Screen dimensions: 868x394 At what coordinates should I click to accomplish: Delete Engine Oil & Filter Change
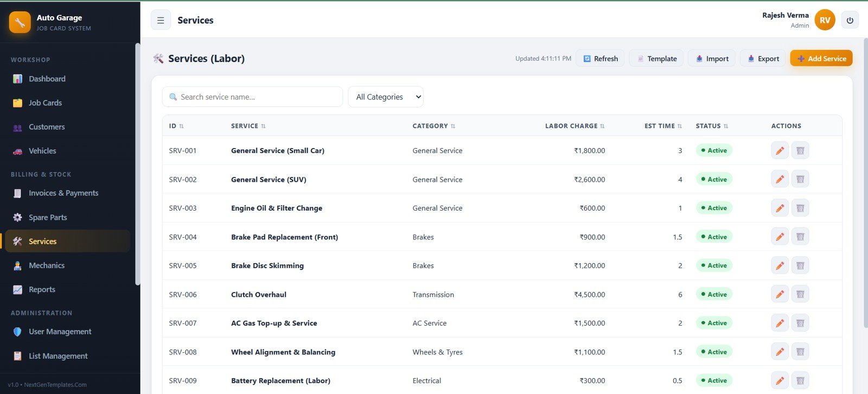pyautogui.click(x=800, y=208)
